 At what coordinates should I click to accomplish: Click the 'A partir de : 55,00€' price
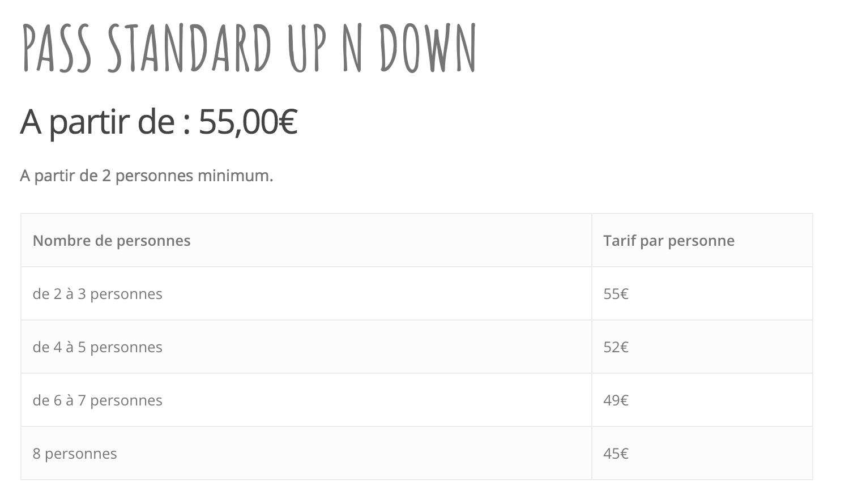pyautogui.click(x=159, y=122)
